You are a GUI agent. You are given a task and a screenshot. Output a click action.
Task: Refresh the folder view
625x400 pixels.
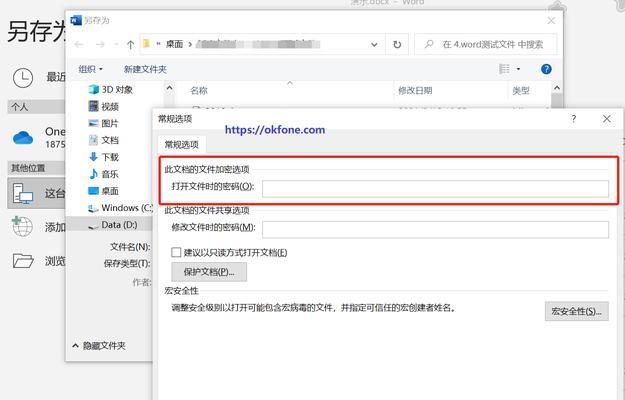point(397,44)
